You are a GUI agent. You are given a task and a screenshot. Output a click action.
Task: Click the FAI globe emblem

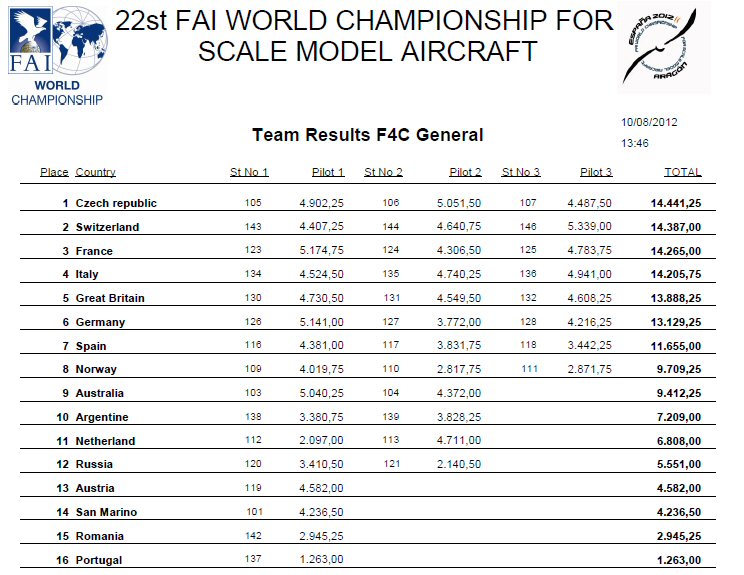80,40
